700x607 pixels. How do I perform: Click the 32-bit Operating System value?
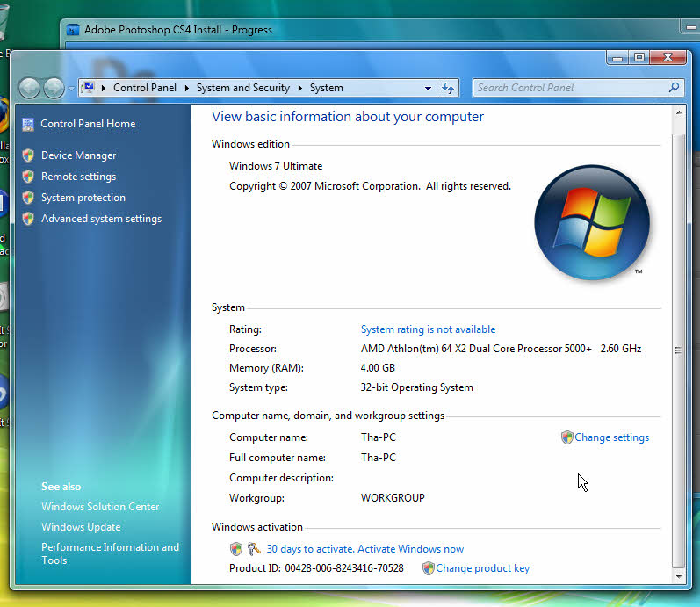click(416, 387)
